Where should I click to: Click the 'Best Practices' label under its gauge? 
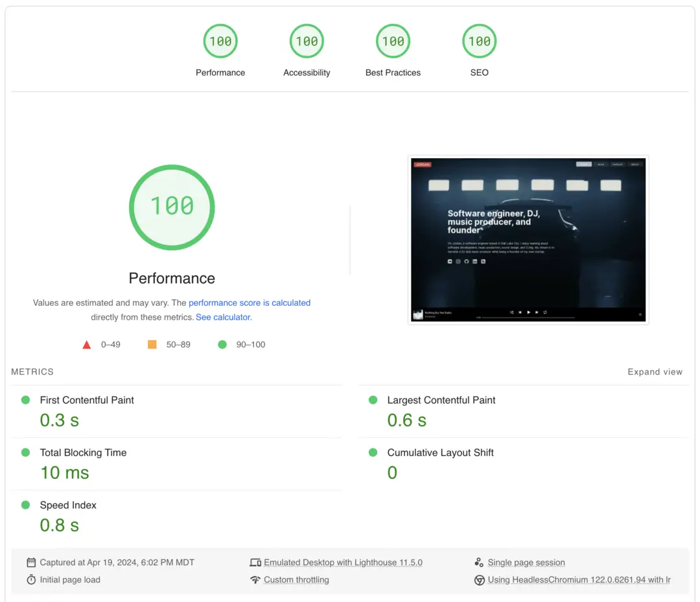coord(393,73)
